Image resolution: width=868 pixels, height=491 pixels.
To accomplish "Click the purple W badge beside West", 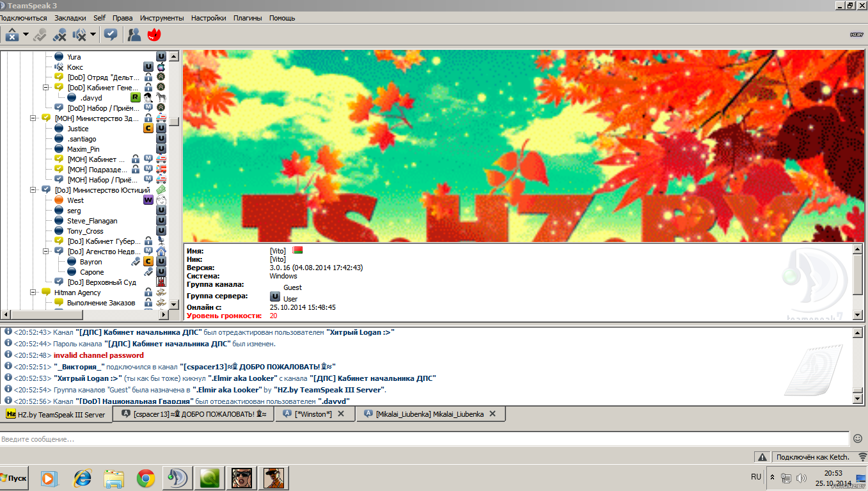I will pyautogui.click(x=148, y=200).
